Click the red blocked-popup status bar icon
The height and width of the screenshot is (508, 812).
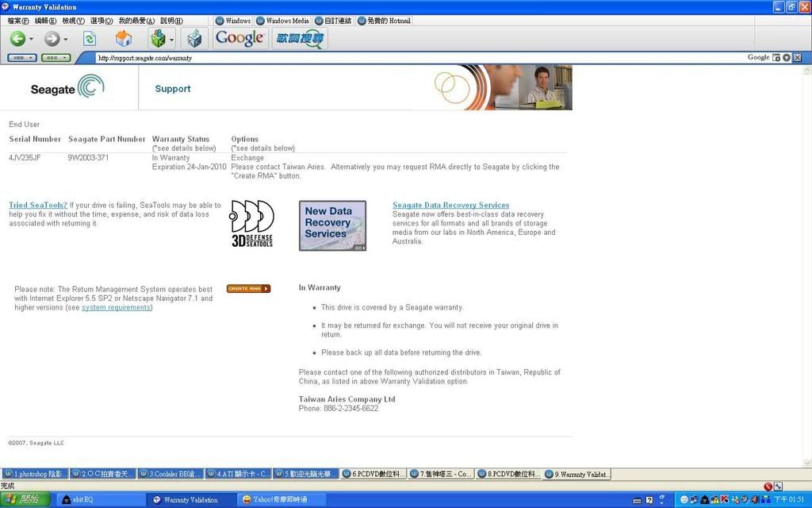click(768, 487)
